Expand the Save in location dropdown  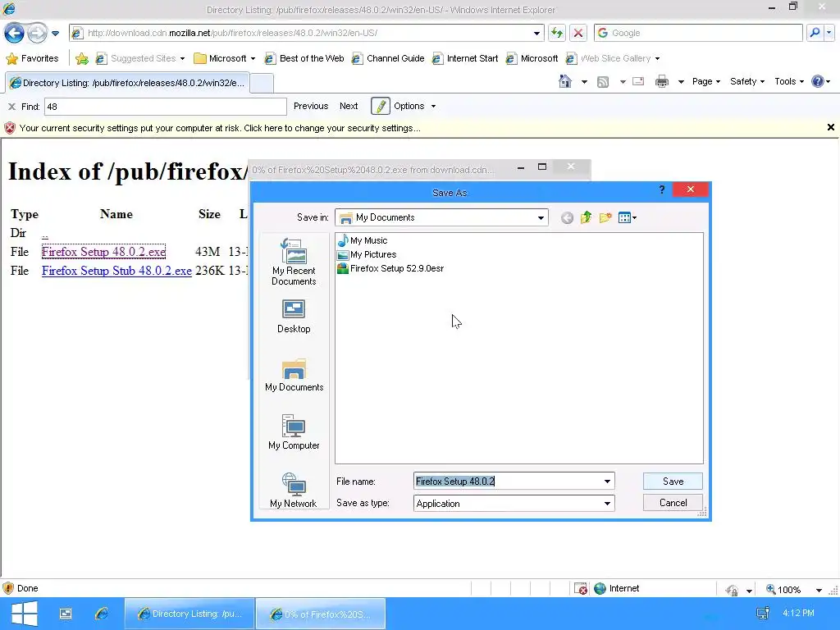(541, 217)
